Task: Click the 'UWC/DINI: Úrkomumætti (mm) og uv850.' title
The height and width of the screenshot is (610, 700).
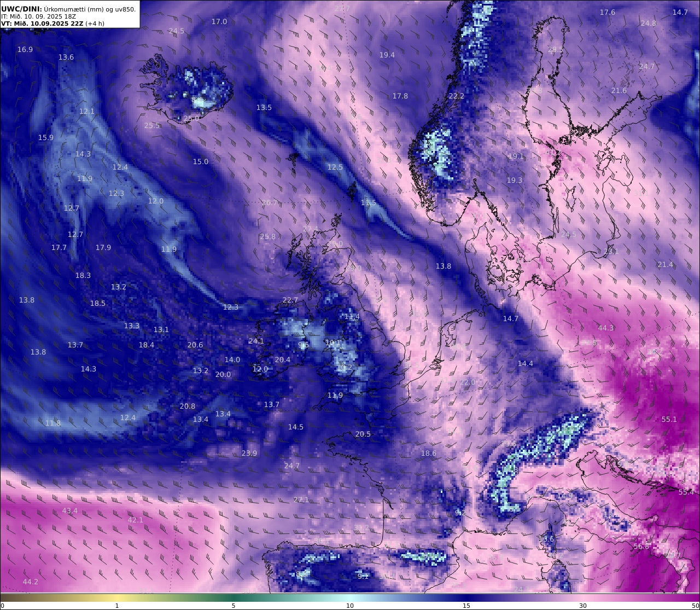Action: tap(68, 9)
